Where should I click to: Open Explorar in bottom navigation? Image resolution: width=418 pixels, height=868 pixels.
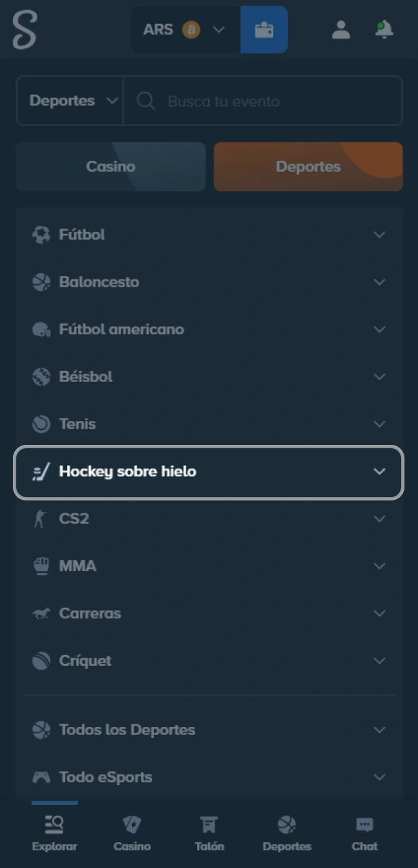[54, 833]
